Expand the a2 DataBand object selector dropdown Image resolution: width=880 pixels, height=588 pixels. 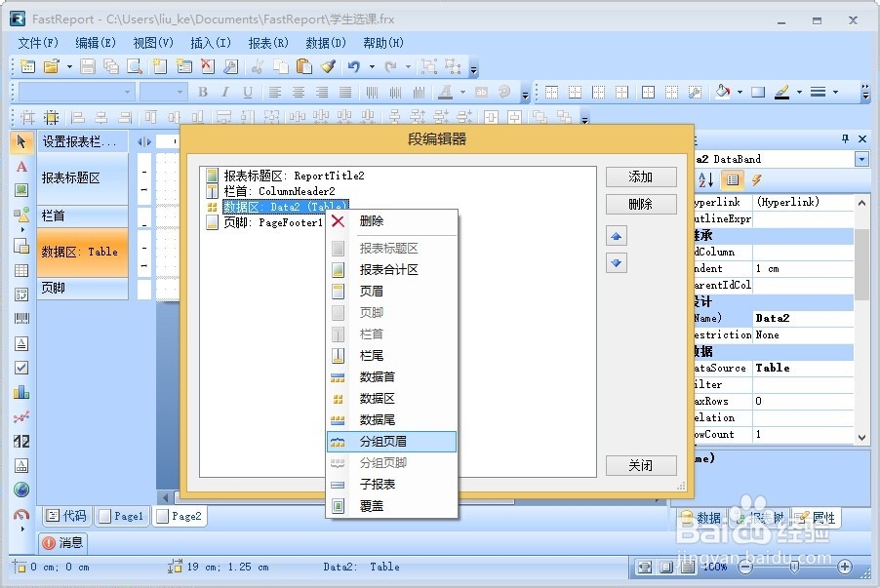click(x=862, y=159)
